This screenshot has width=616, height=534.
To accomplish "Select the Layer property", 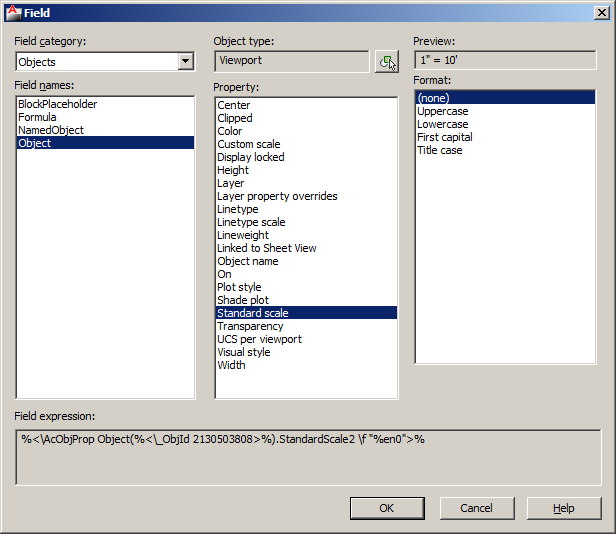I will (306, 183).
